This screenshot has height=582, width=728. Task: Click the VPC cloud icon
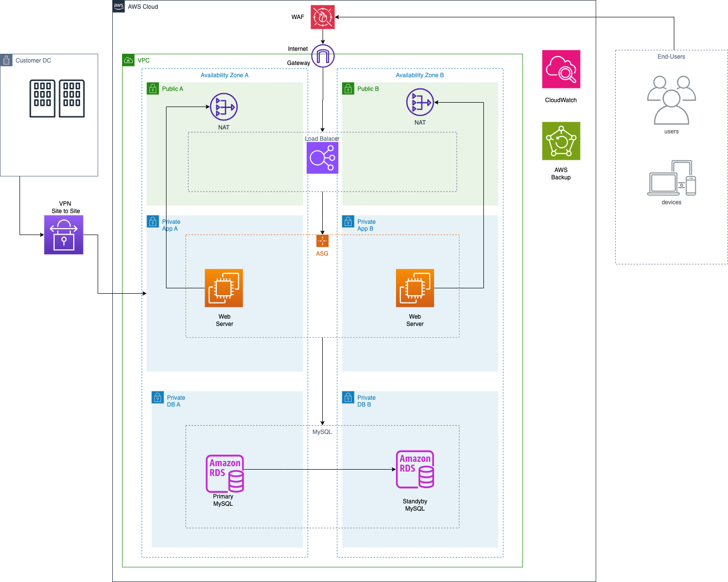point(128,60)
